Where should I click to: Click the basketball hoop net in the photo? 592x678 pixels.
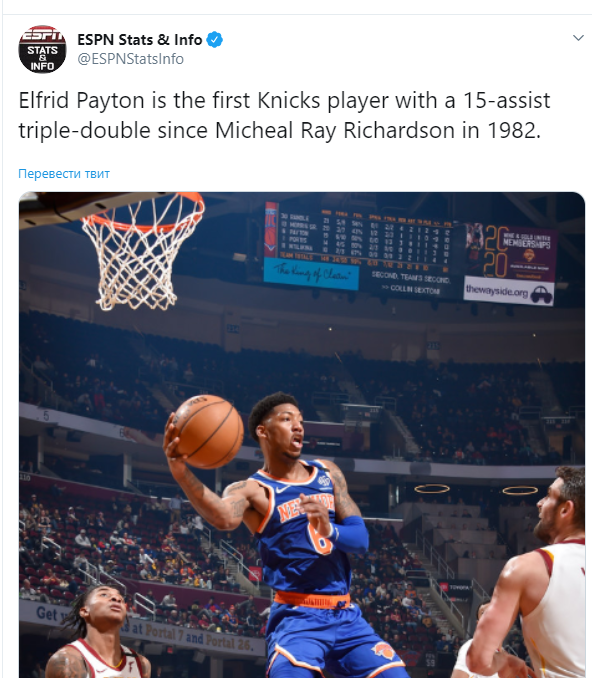pyautogui.click(x=140, y=253)
